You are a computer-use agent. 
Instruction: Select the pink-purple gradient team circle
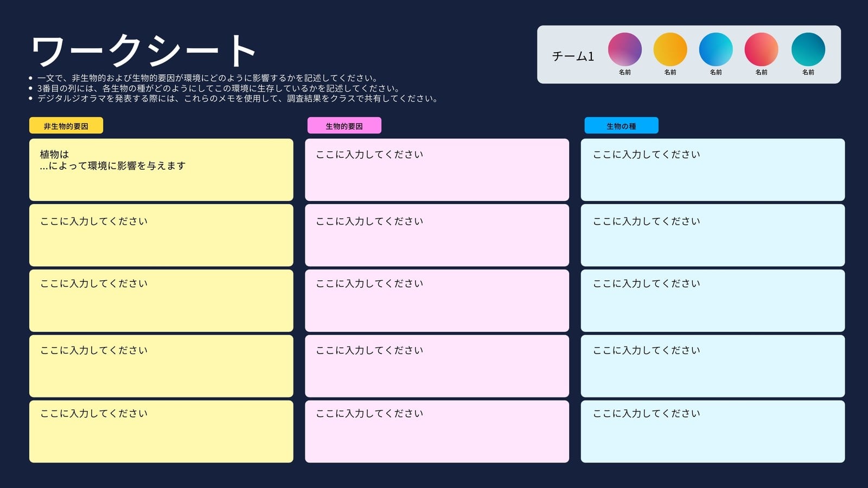[x=624, y=49]
